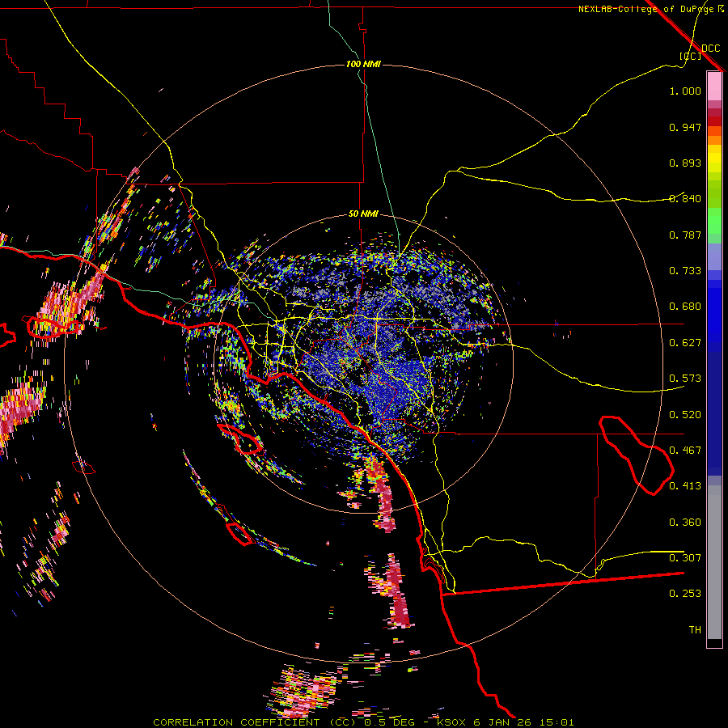728x728 pixels.
Task: Click the TH threshold label on the legend
Action: [x=695, y=630]
